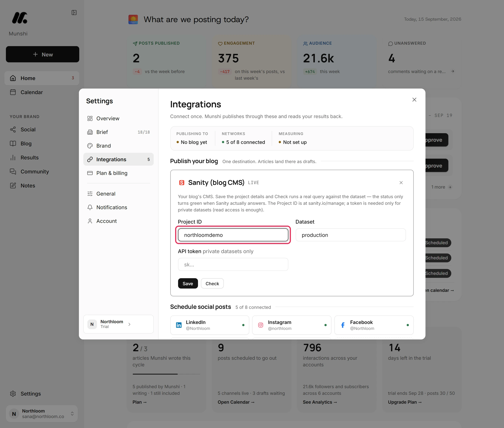Select the General settings tab
This screenshot has width=504, height=428.
[x=118, y=194]
